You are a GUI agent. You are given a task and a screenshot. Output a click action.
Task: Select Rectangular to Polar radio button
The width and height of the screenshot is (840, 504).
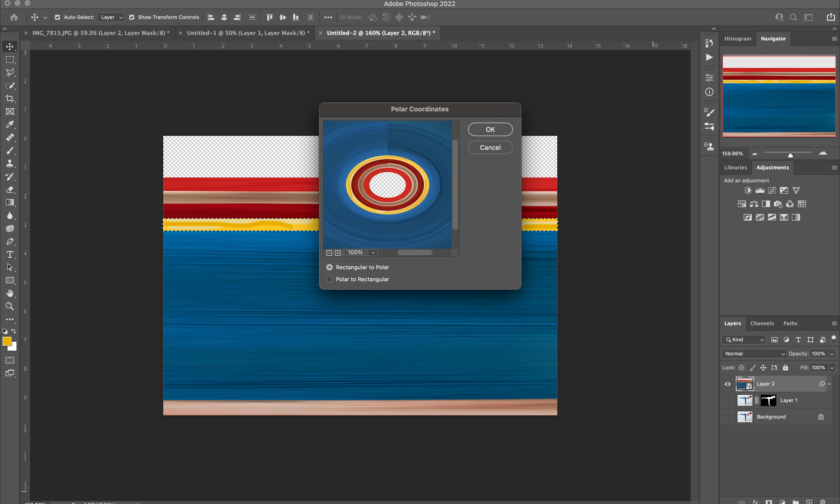329,267
